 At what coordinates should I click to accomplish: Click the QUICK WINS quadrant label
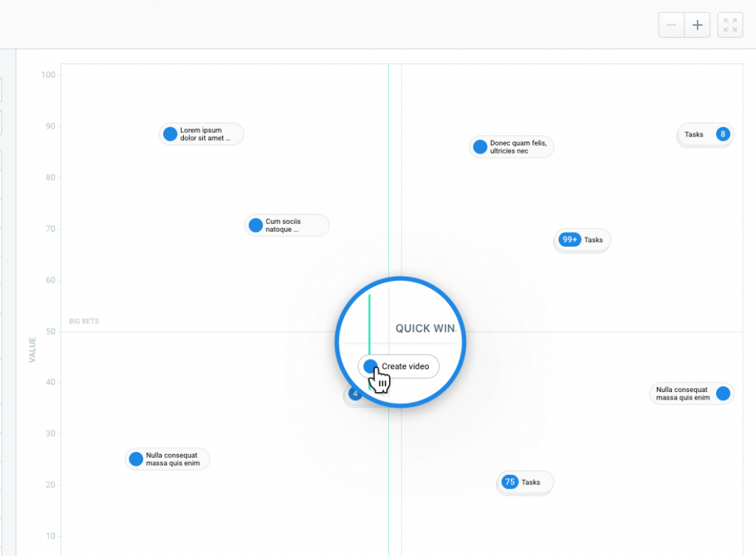coord(426,328)
